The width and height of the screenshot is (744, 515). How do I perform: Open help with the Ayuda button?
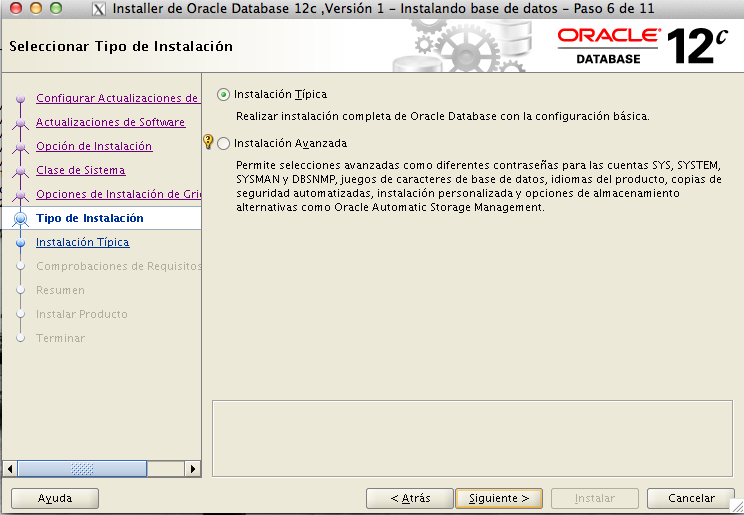pyautogui.click(x=55, y=497)
